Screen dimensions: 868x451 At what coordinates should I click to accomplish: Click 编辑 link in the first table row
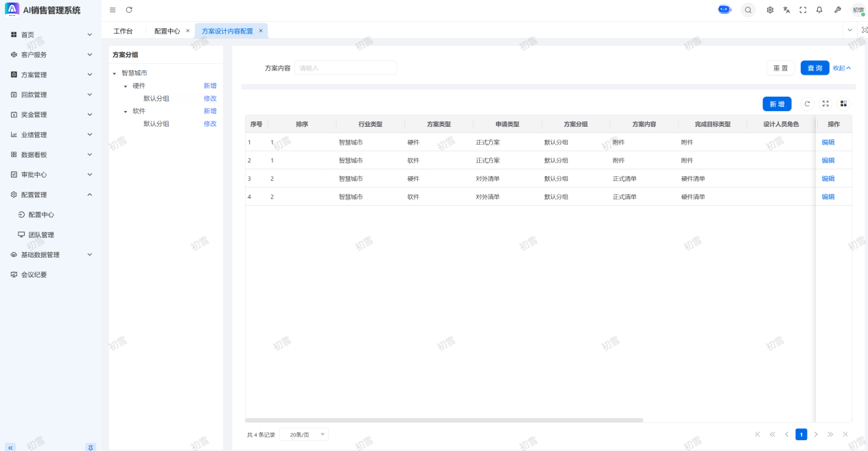pyautogui.click(x=828, y=143)
